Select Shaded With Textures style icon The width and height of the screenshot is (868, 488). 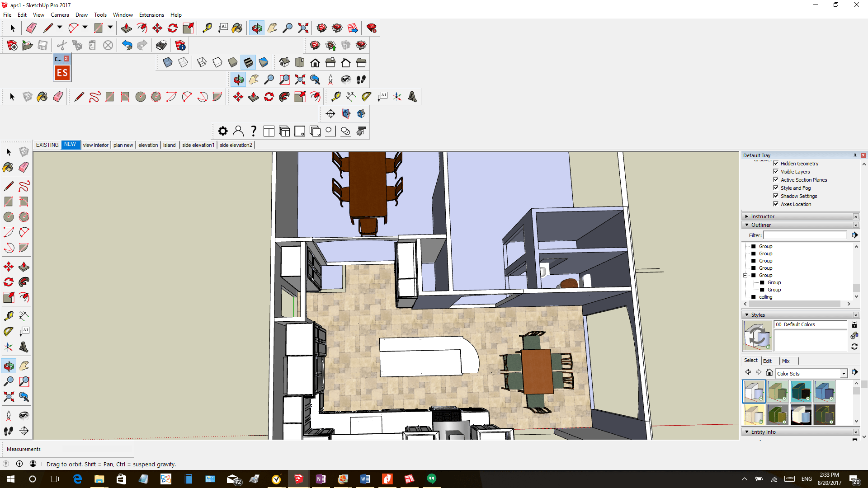248,62
